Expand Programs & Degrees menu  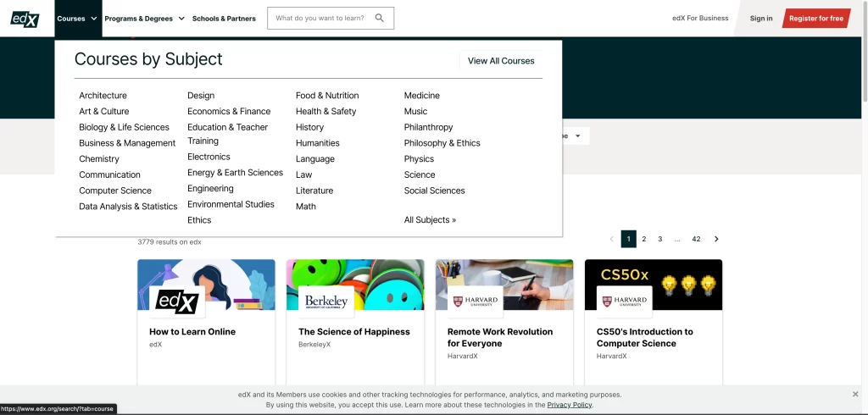tap(144, 19)
